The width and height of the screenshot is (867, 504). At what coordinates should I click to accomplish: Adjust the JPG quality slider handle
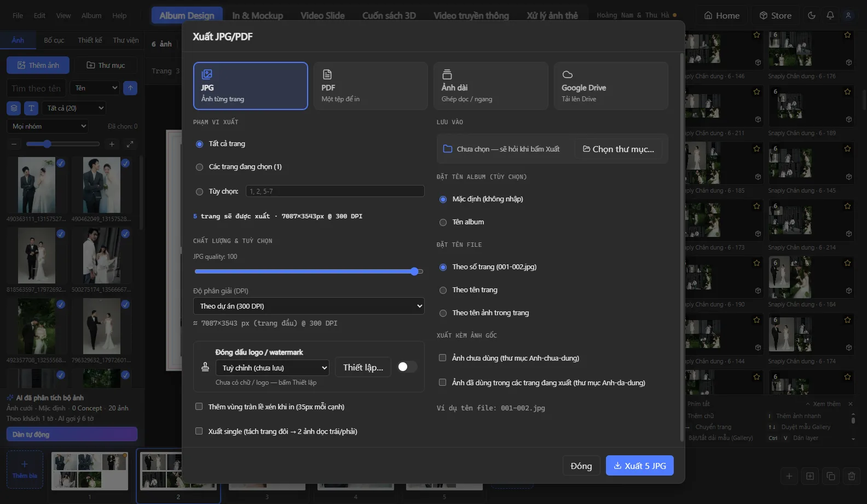[x=414, y=271]
